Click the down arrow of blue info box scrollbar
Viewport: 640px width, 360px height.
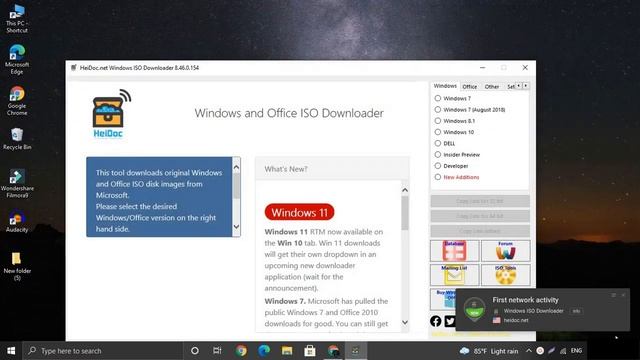pos(236,227)
